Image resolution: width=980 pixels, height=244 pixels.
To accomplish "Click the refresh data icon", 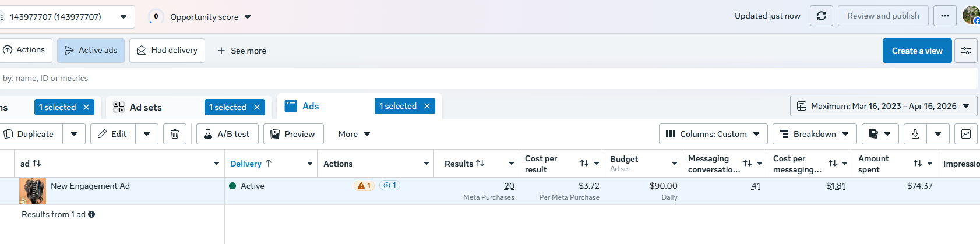I will tap(822, 16).
